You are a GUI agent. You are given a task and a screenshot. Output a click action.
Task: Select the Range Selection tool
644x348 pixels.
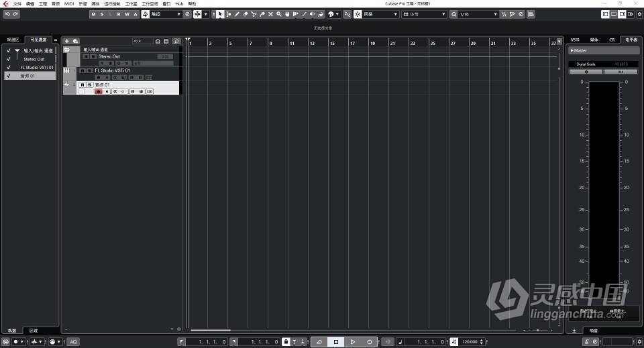point(229,14)
